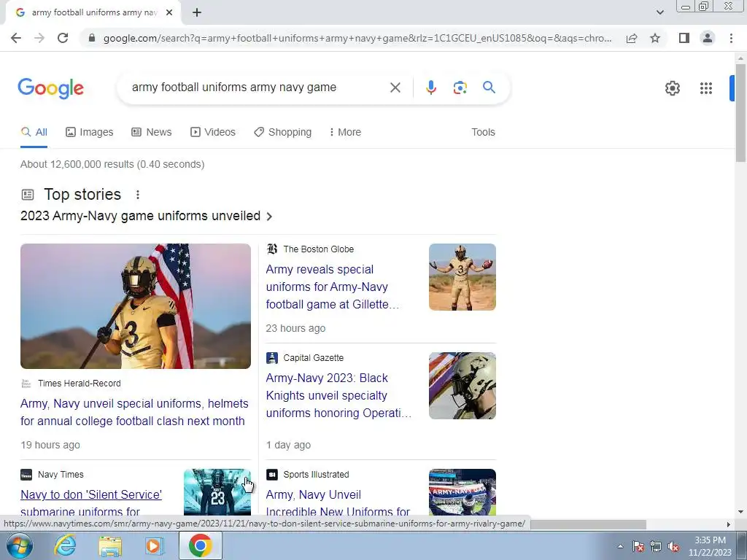Click into the search query field

tap(258, 87)
